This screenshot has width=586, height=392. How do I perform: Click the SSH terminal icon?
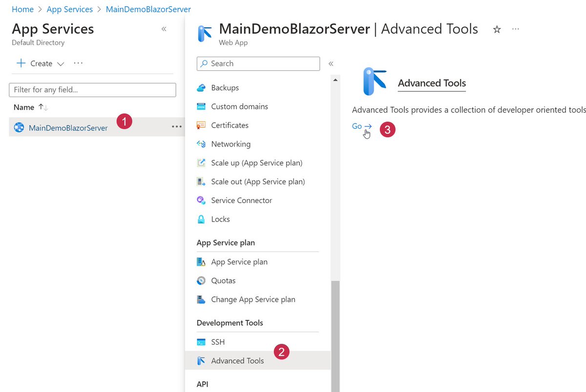pyautogui.click(x=201, y=342)
